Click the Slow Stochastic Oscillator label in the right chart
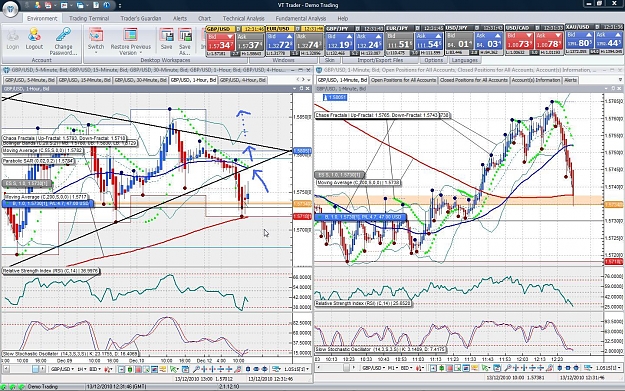Screen dimensions: 625x391 (381, 350)
